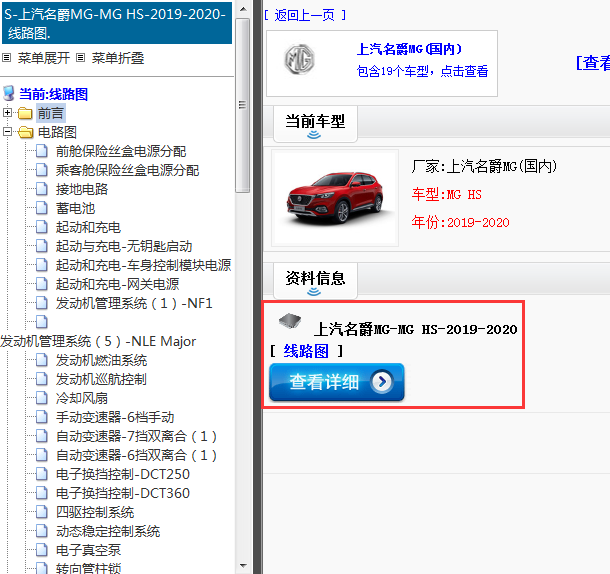This screenshot has height=574, width=610.
Task: Click the open 电路图 folder icon
Action: [x=25, y=132]
